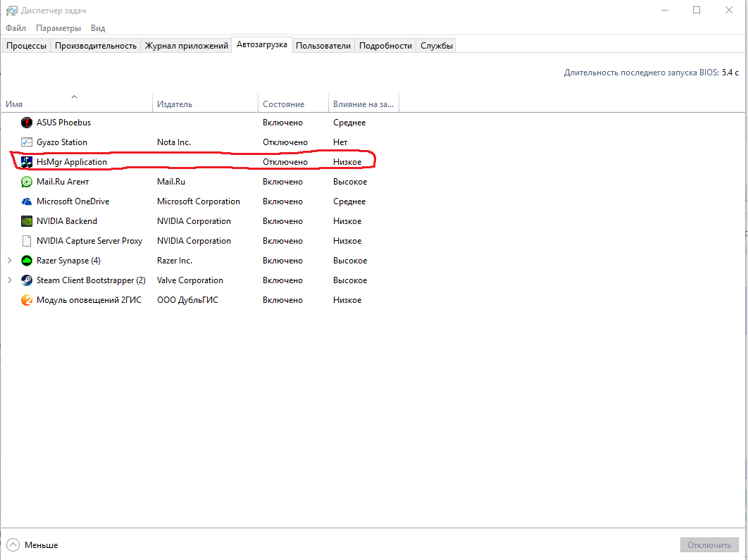Image resolution: width=748 pixels, height=560 pixels.
Task: Select the Gyazo Station entry name
Action: (62, 142)
